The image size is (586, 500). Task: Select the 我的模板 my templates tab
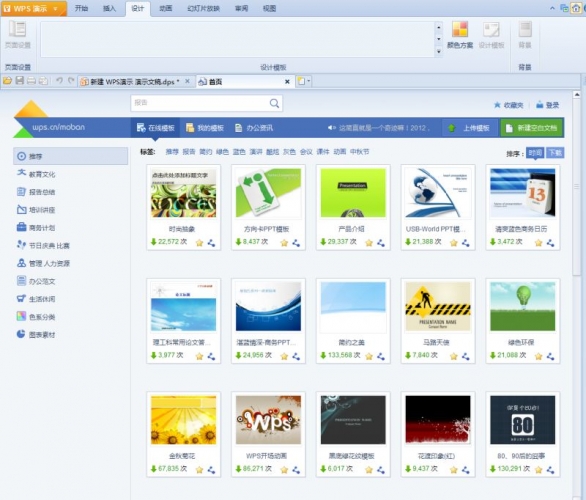[x=205, y=128]
